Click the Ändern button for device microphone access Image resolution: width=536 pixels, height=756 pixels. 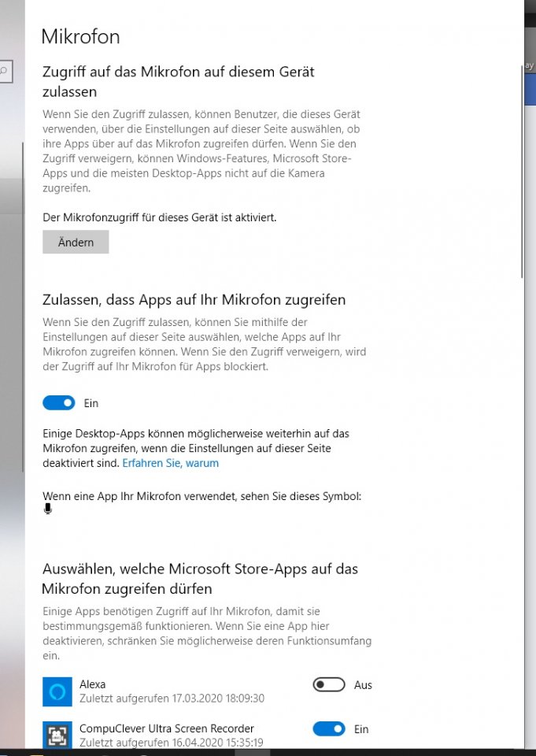tap(76, 242)
